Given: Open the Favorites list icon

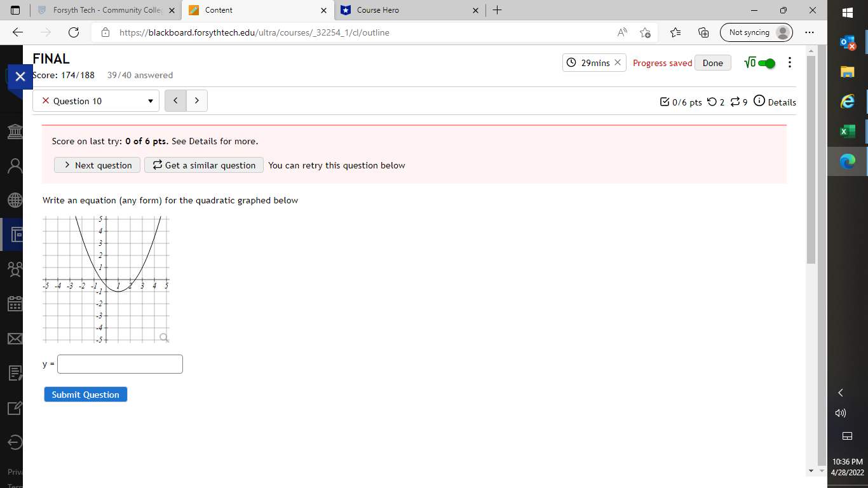Looking at the screenshot, I should [x=675, y=32].
